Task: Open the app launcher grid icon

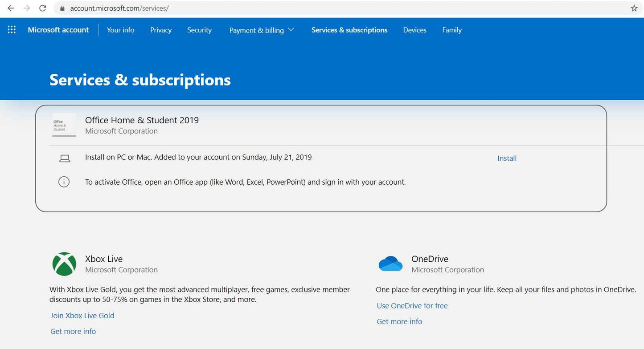Action: coord(11,29)
